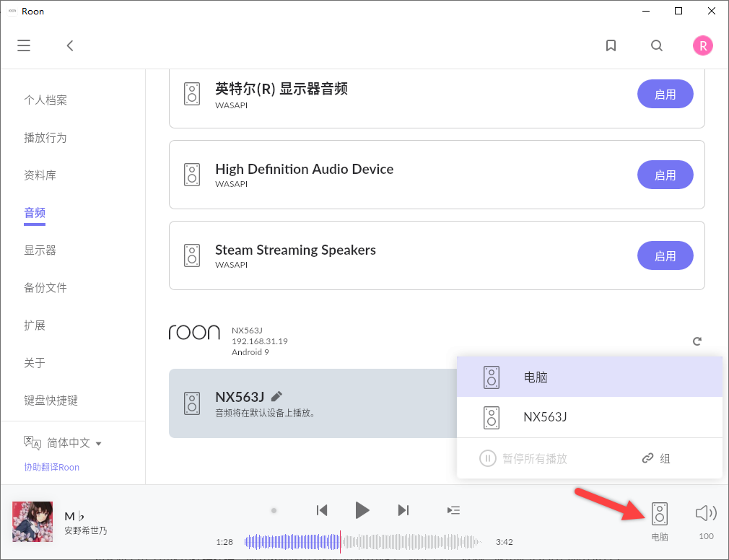The width and height of the screenshot is (729, 560).
Task: Click the link icon next to 组
Action: pos(647,459)
